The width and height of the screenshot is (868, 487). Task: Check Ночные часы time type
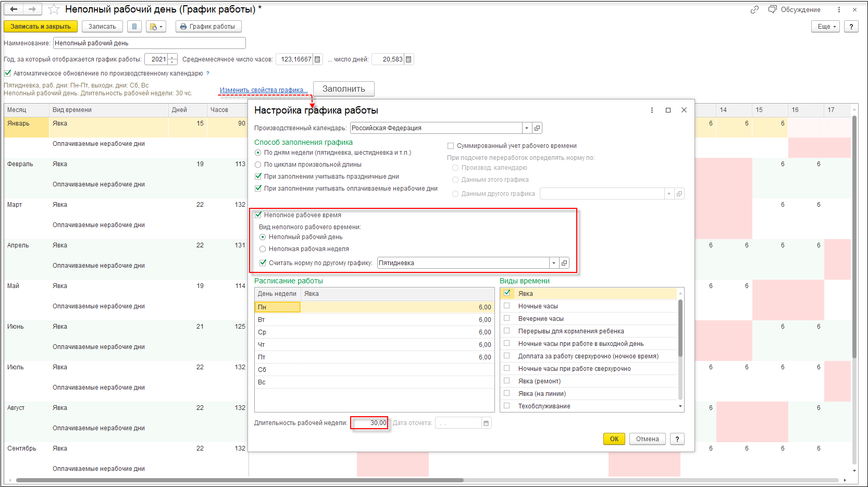click(506, 306)
